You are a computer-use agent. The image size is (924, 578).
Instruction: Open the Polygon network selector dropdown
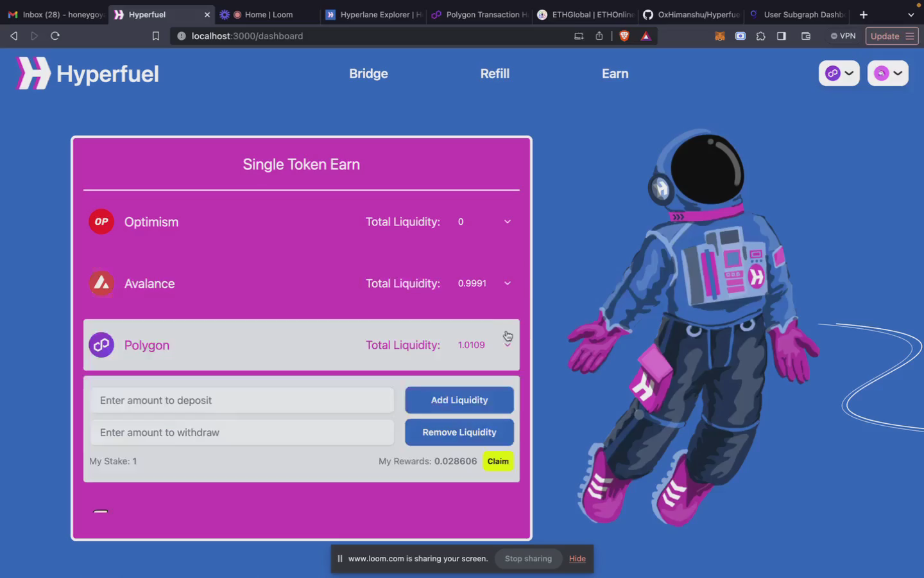coord(839,73)
